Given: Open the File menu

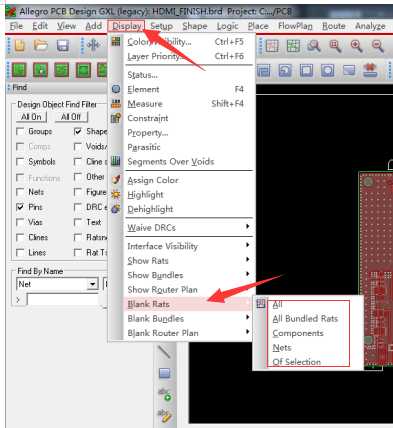Looking at the screenshot, I should [x=16, y=26].
